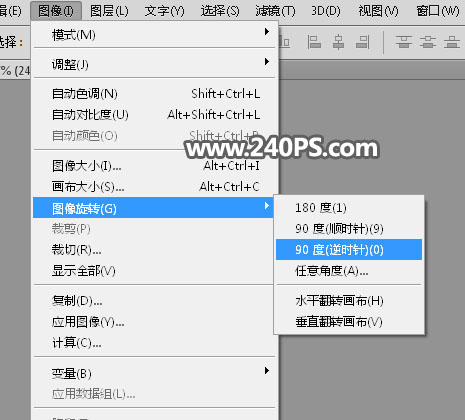
Task: Open the 文字(Y) menu
Action: pyautogui.click(x=164, y=11)
